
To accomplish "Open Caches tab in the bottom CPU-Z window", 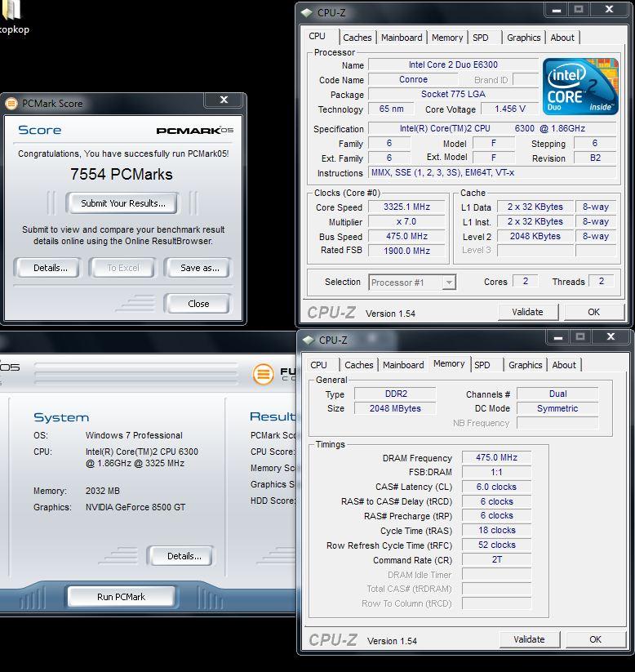I will (359, 365).
